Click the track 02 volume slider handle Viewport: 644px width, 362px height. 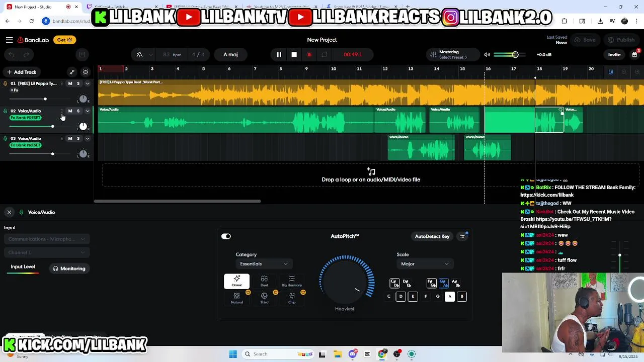(52, 126)
